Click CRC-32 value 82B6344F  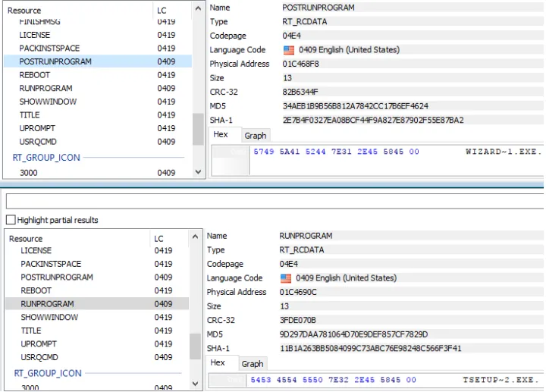(300, 92)
